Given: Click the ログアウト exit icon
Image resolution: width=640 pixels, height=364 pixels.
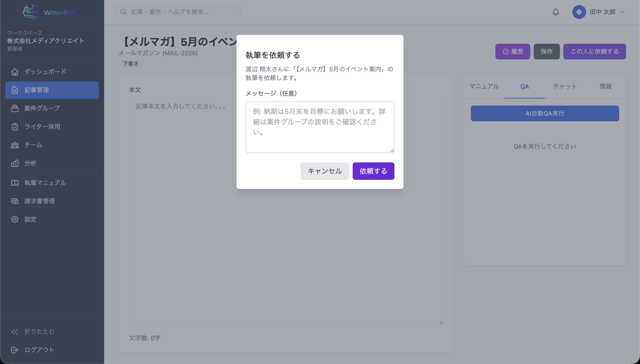Looking at the screenshot, I should pyautogui.click(x=15, y=350).
